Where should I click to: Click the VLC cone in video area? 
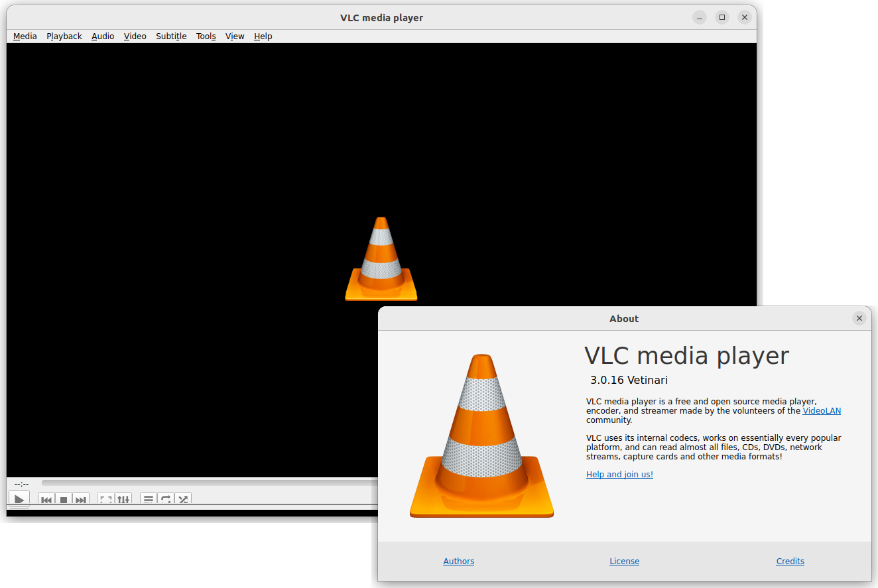pyautogui.click(x=381, y=259)
